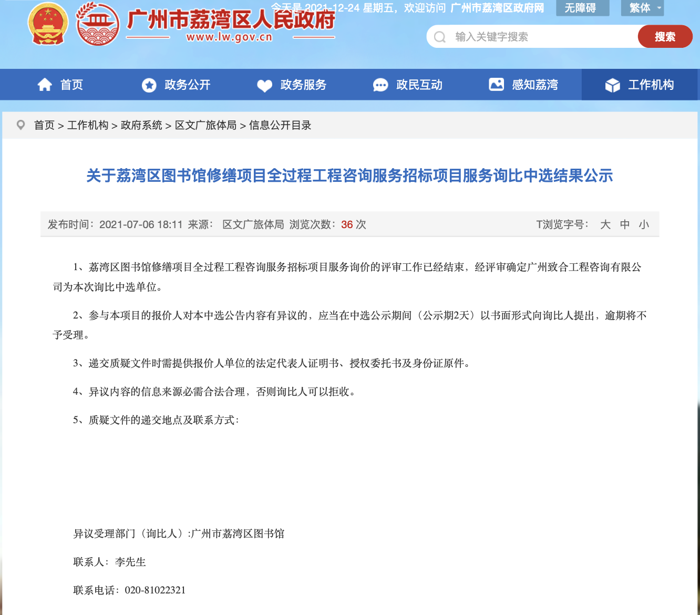Switch text to 小 font size
The image size is (700, 615).
pos(644,224)
